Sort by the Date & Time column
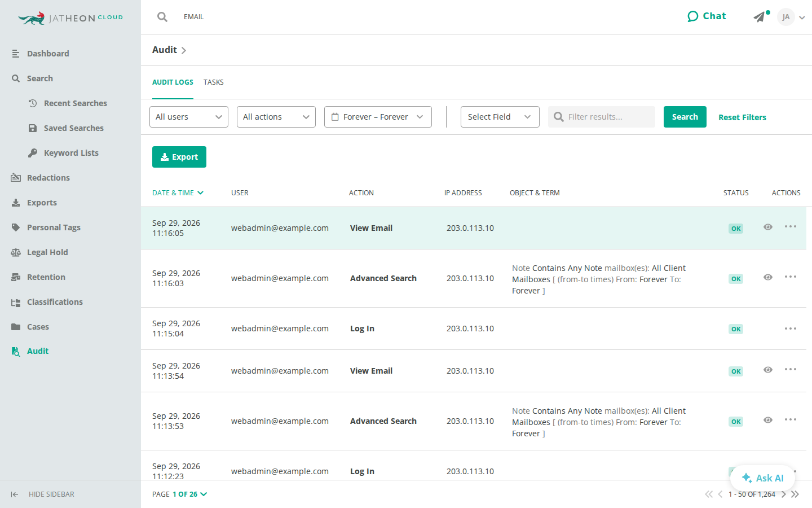The image size is (812, 508). point(178,193)
